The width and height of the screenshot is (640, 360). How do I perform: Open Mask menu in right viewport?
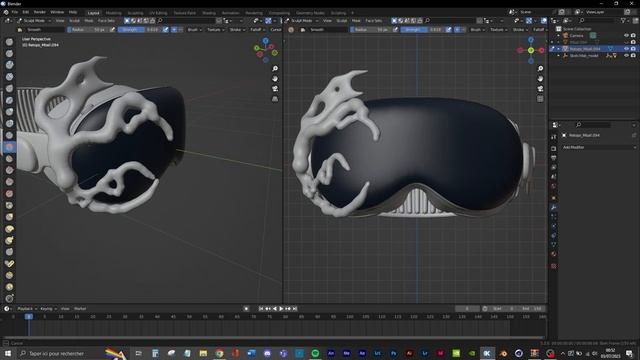[356, 20]
